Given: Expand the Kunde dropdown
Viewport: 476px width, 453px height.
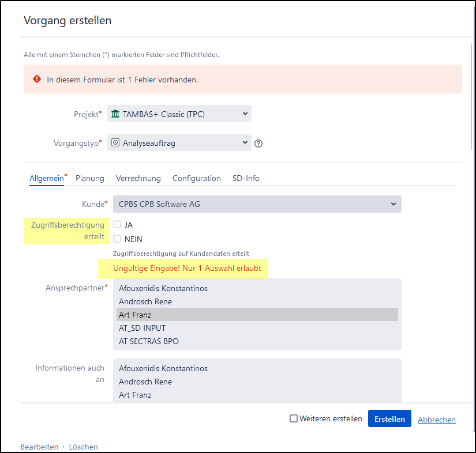Looking at the screenshot, I should (x=257, y=204).
